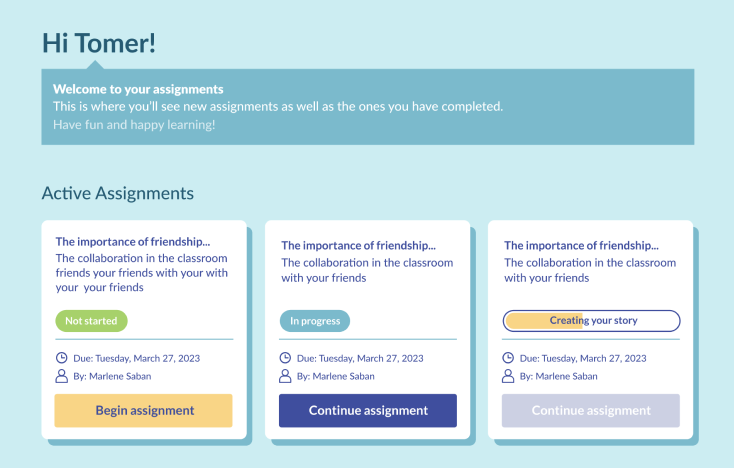Click clock icon on Not started card

[x=61, y=358]
